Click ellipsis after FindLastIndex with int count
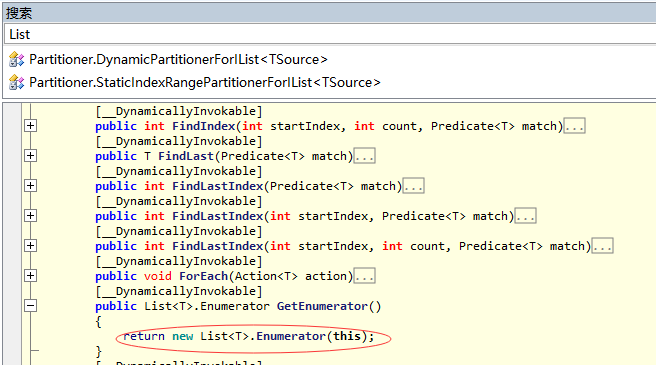Image resolution: width=656 pixels, height=365 pixels. point(602,246)
